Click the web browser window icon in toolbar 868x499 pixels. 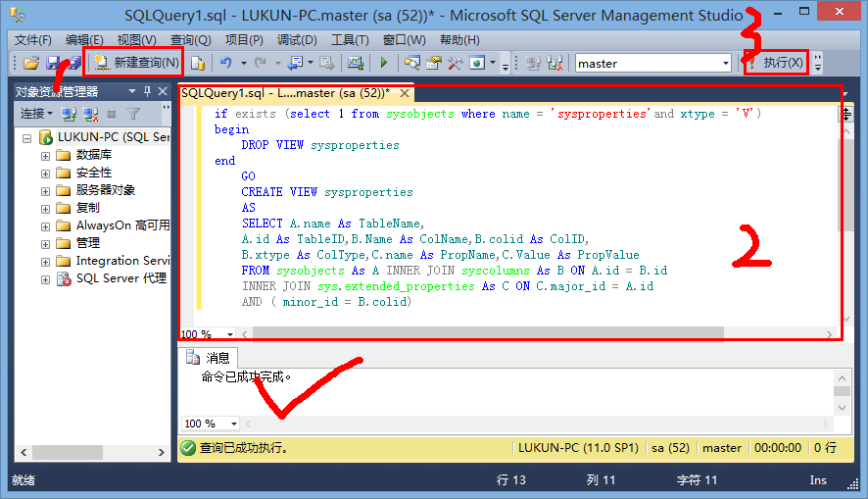(477, 63)
